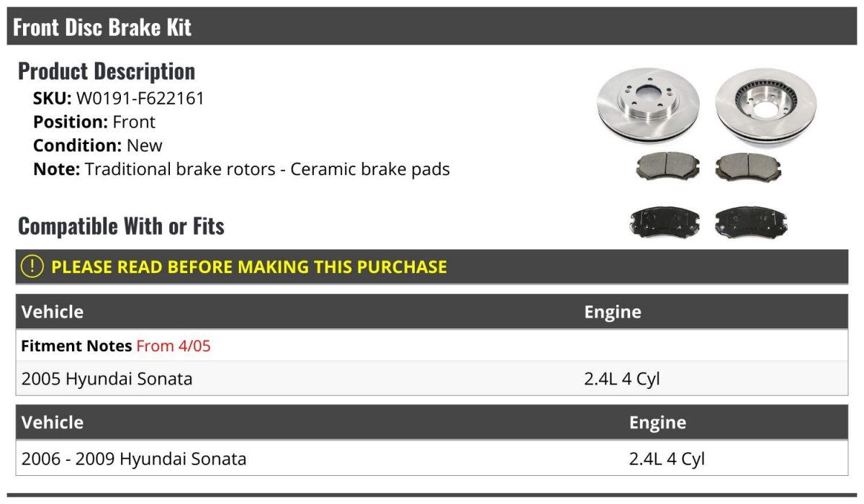Click the second table's Engine column header
Screen dimensions: 864x504
[x=658, y=422]
